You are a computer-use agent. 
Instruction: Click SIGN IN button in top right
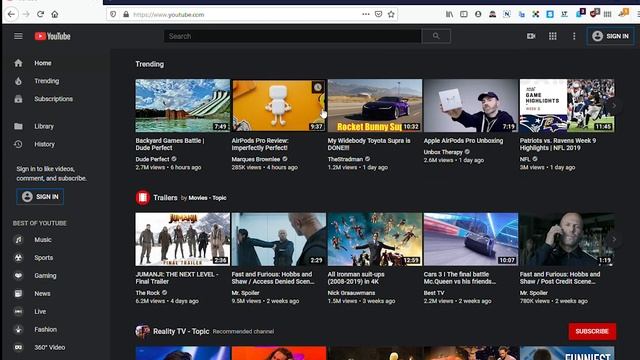point(611,36)
